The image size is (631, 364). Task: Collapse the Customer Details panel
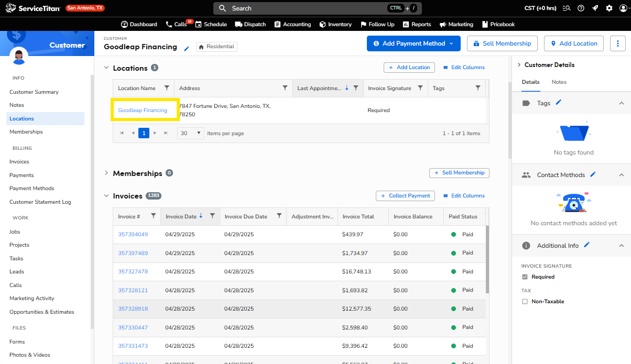tap(519, 65)
